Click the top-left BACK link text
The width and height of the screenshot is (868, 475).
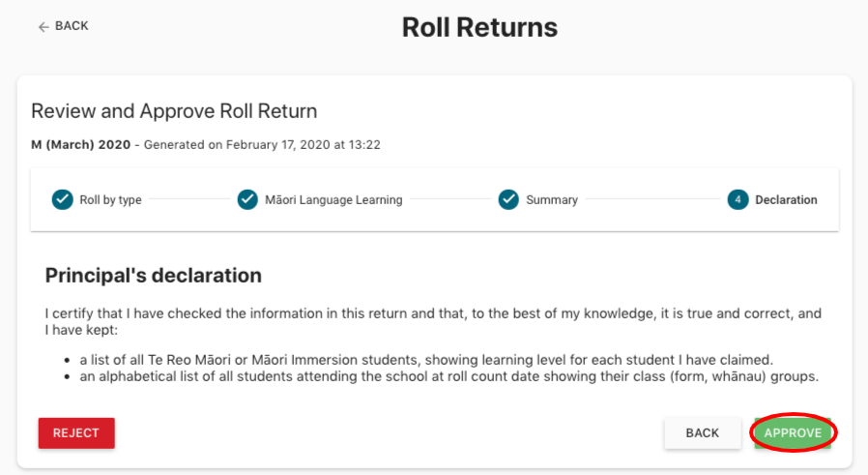point(72,26)
